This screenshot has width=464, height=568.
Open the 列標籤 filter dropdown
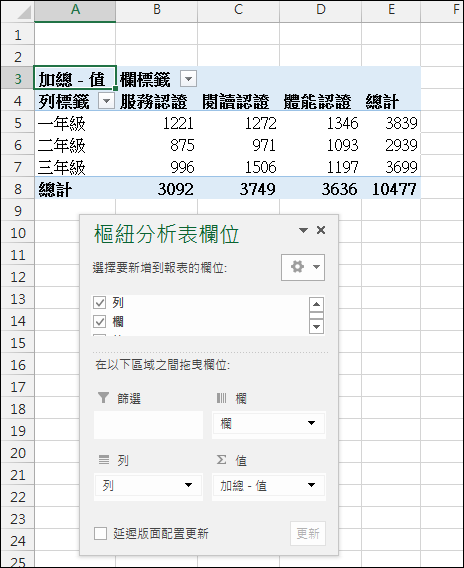click(x=106, y=101)
